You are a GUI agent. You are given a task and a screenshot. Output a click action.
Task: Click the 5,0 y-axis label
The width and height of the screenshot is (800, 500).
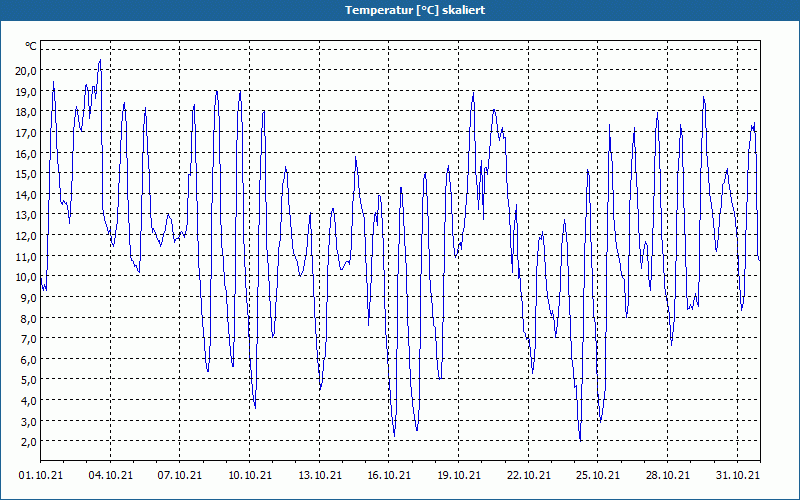point(28,380)
